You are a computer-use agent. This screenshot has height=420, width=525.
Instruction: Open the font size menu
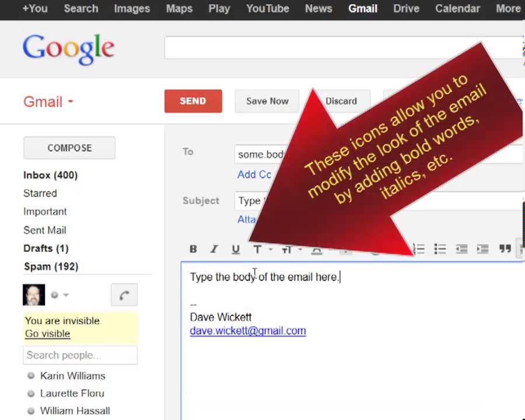291,250
